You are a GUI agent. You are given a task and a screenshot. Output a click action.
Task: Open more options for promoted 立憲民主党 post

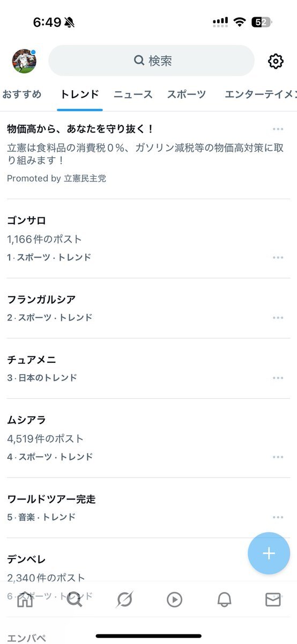278,129
